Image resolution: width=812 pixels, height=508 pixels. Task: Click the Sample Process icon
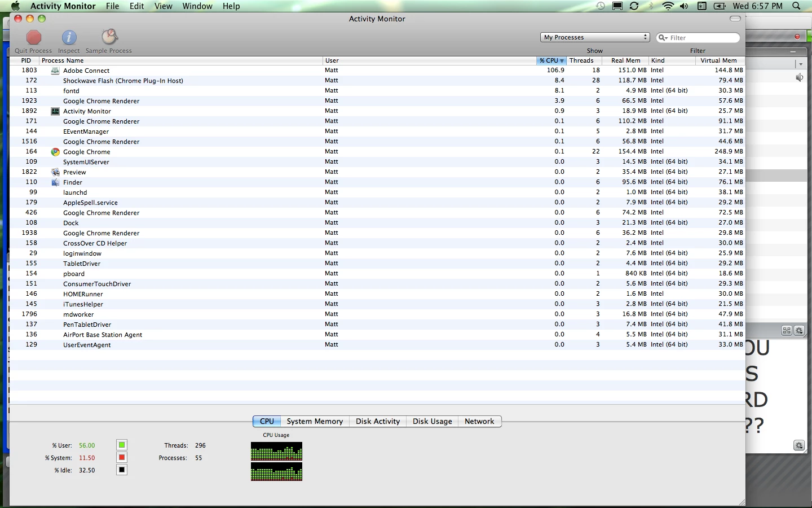point(109,37)
